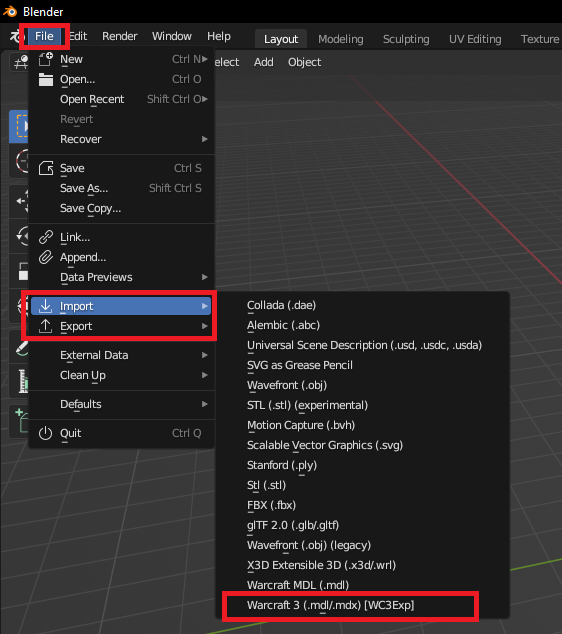Open the Object menu in viewport header
This screenshot has height=634, width=562.
coord(304,62)
